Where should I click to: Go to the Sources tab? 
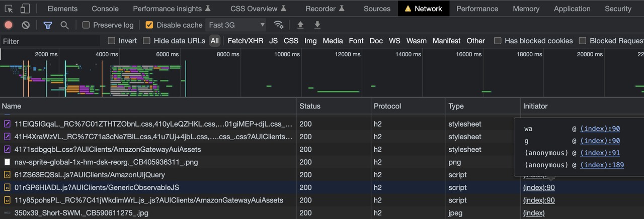pos(377,9)
